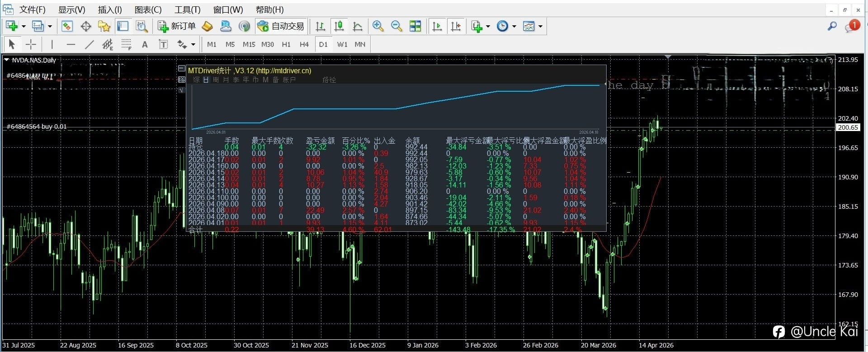The image size is (868, 352).
Task: Draw a trendline with the diagonal line tool
Action: click(90, 44)
